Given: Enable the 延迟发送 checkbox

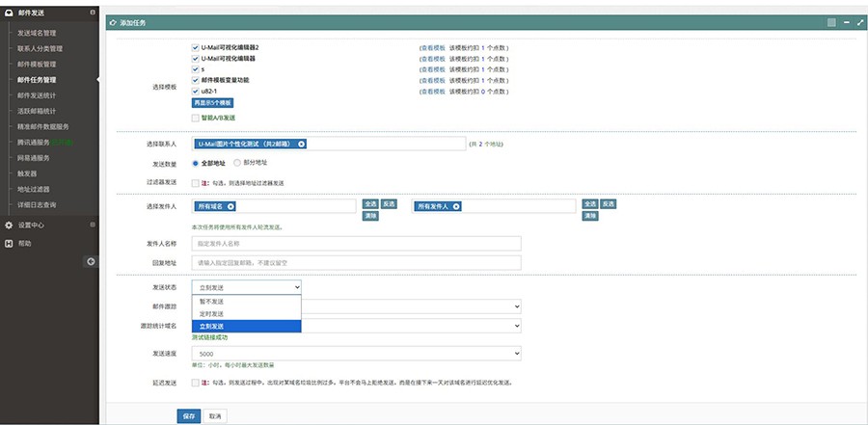Looking at the screenshot, I should [195, 383].
